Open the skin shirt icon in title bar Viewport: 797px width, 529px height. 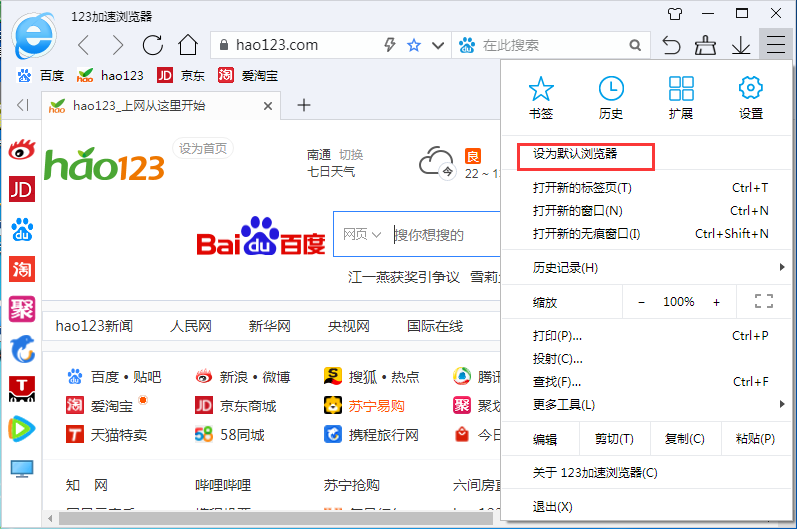(x=675, y=14)
